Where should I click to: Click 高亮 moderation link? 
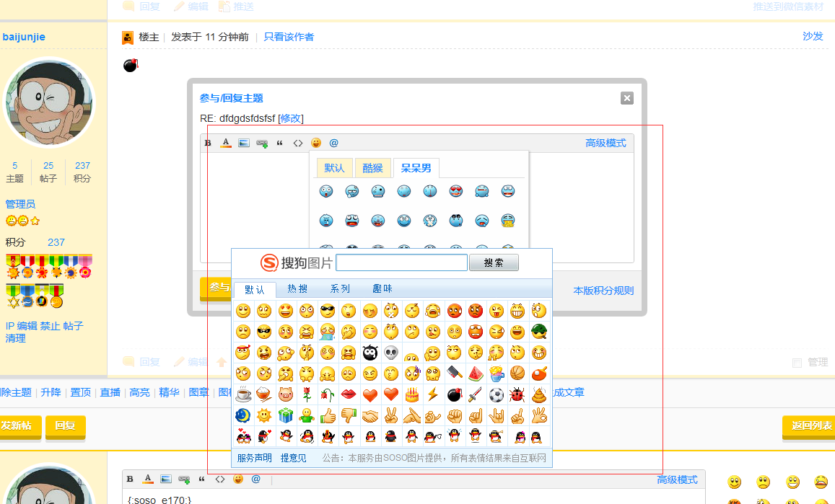(139, 392)
